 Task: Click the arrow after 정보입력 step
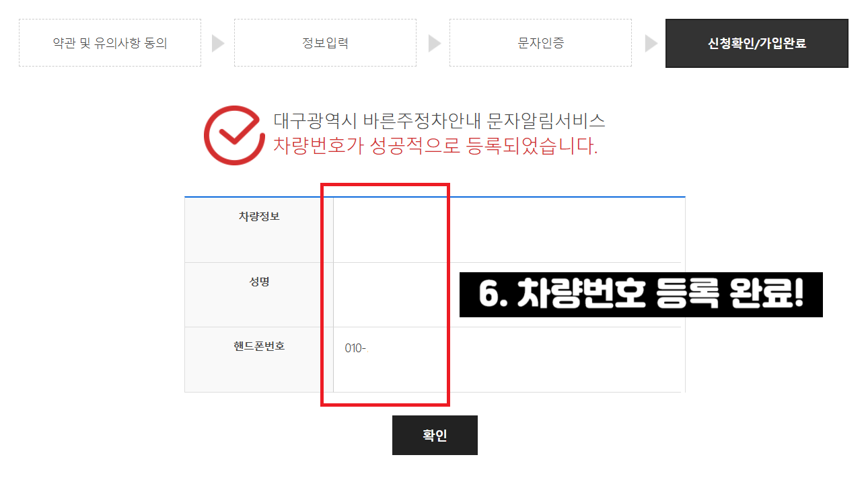434,44
